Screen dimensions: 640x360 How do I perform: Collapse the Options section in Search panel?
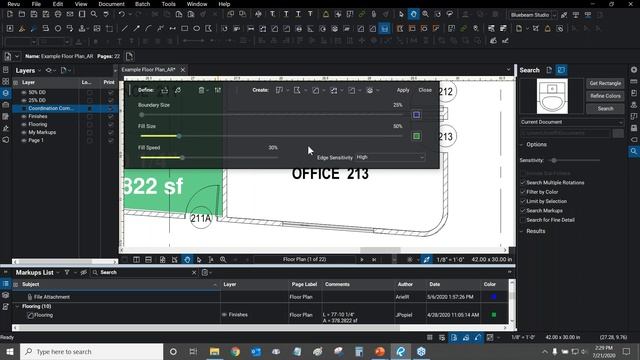point(522,144)
